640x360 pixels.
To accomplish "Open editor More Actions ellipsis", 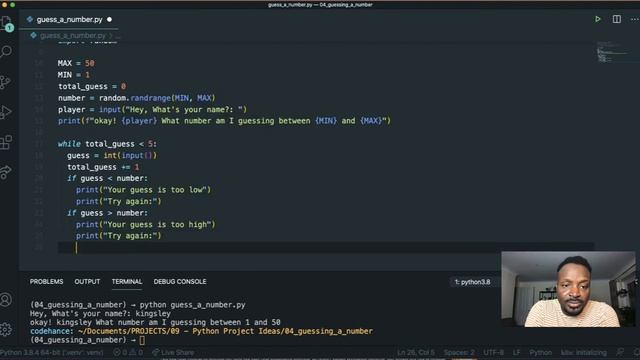I will coord(635,19).
